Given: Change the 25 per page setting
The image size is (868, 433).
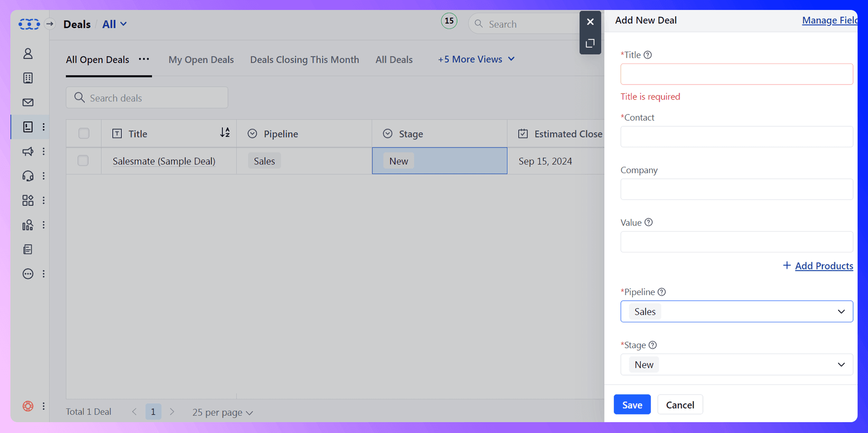Looking at the screenshot, I should [222, 412].
